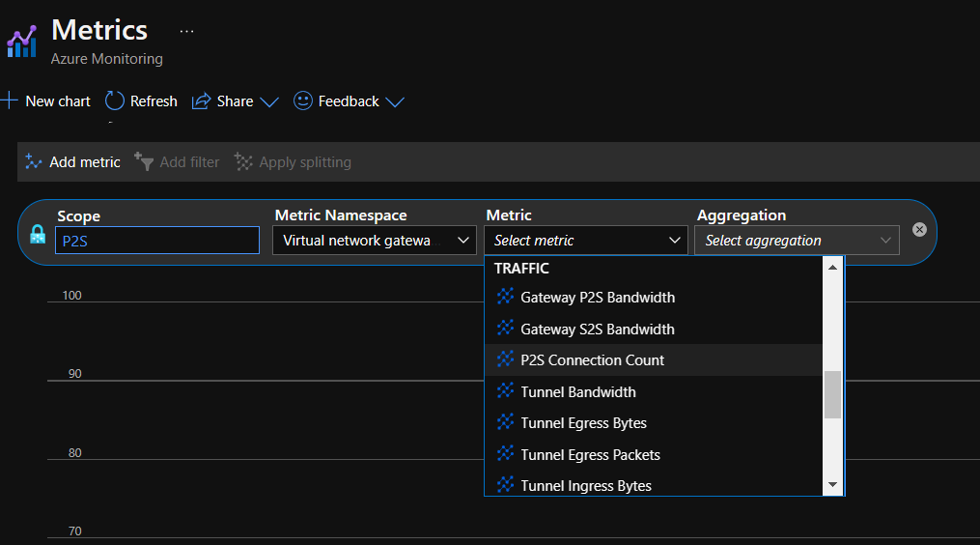Image resolution: width=980 pixels, height=545 pixels.
Task: Open the Metric Namespace dropdown
Action: 375,241
